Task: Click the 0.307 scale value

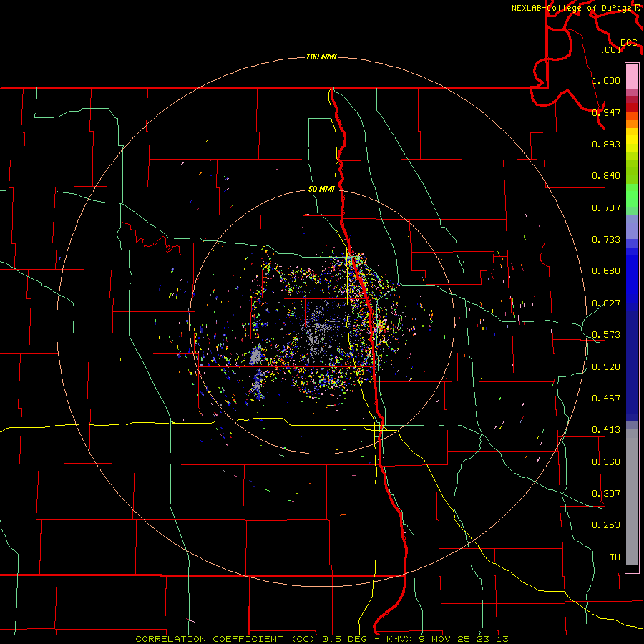Action: (606, 493)
